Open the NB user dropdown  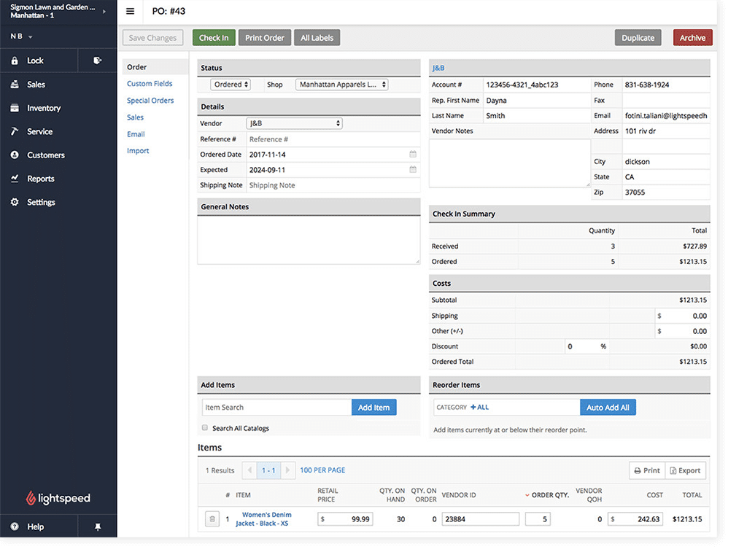pyautogui.click(x=21, y=36)
